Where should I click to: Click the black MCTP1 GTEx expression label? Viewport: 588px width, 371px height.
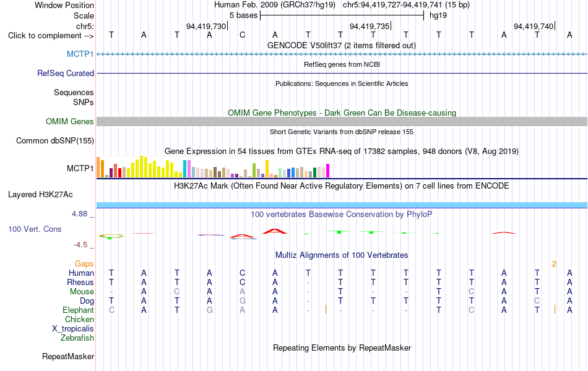(80, 168)
